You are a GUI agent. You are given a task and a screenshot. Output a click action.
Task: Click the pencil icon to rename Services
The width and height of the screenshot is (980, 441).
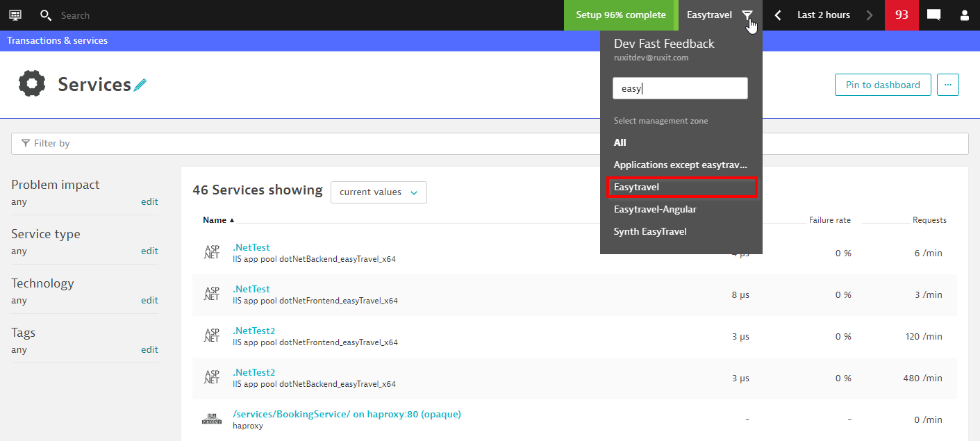[140, 85]
